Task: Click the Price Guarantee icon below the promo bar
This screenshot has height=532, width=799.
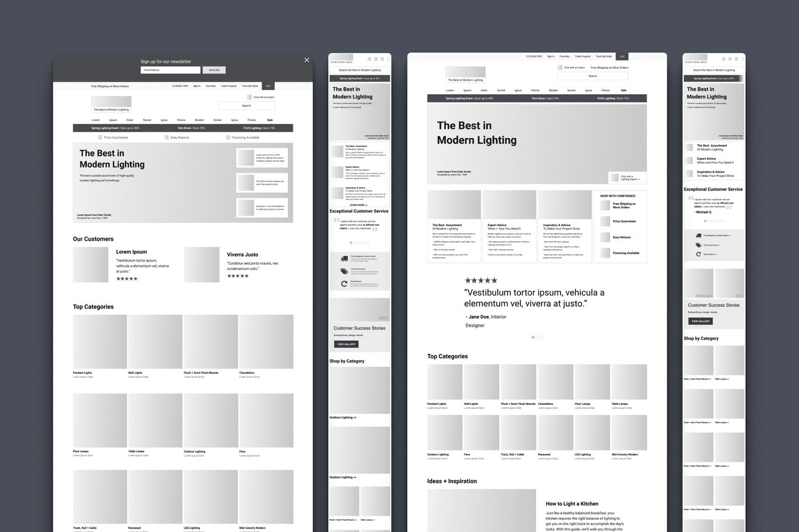Action: pos(100,137)
